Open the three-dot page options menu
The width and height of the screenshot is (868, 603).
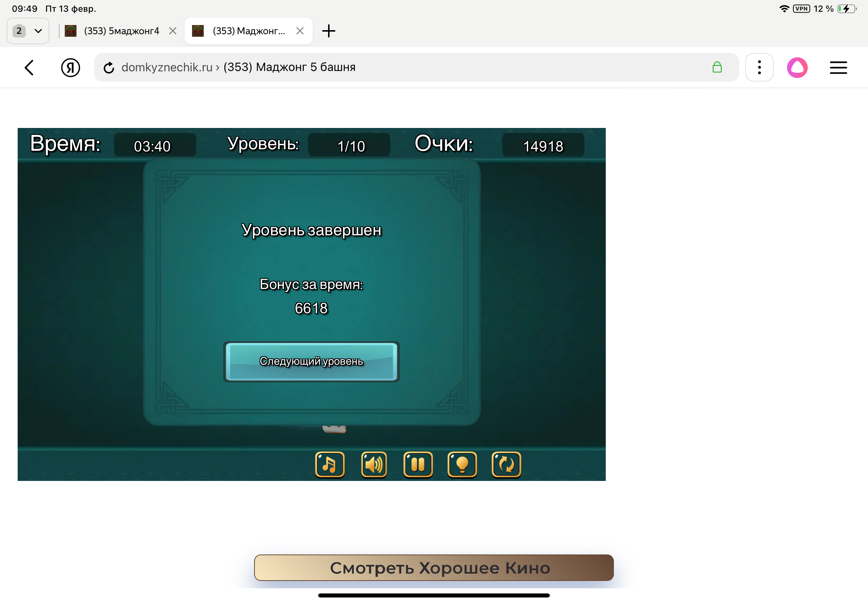(x=759, y=68)
